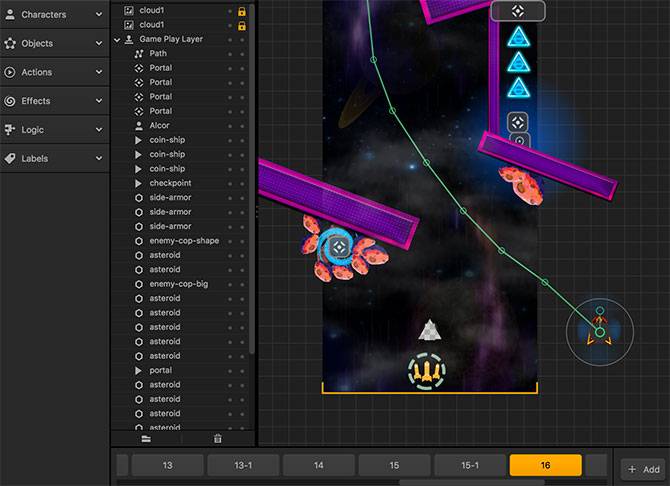The image size is (670, 486).
Task: Click the trash icon to delete layer
Action: tap(218, 438)
